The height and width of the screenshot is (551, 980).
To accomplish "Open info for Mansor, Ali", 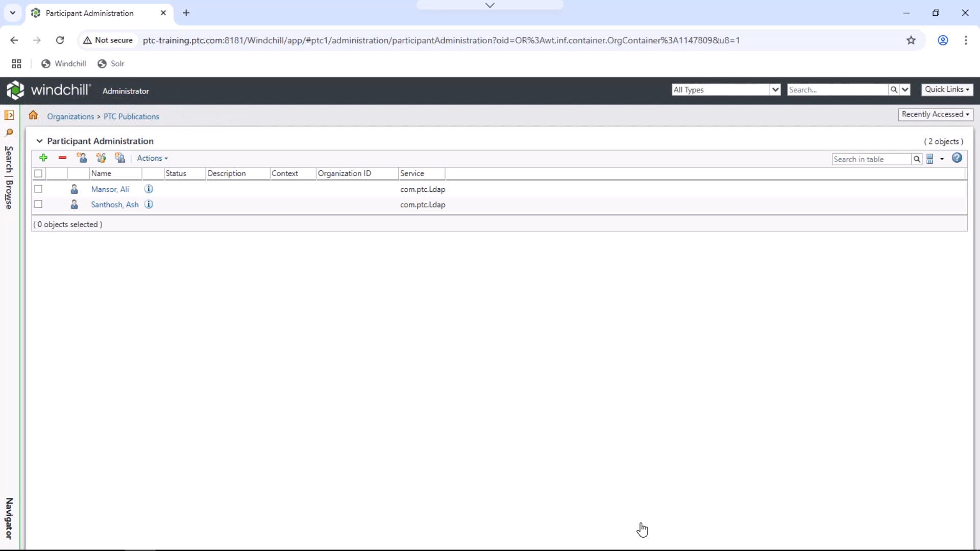I will 149,189.
